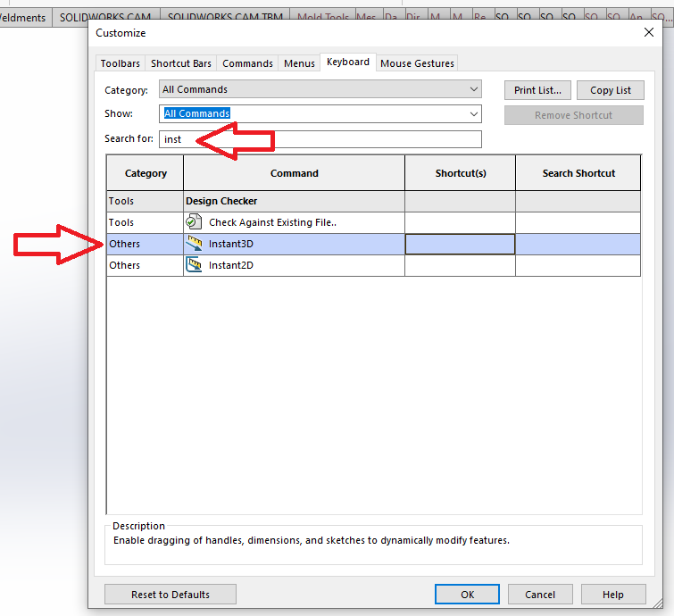Viewport: 674px width, 616px height.
Task: Close the Customize dialog with the X
Action: [x=649, y=33]
